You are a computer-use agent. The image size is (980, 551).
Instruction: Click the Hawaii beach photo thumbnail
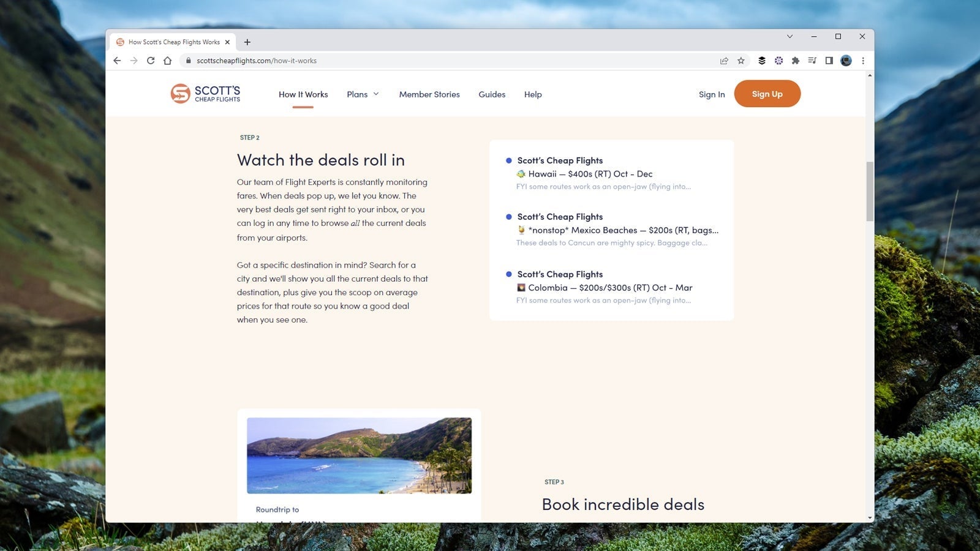(359, 455)
